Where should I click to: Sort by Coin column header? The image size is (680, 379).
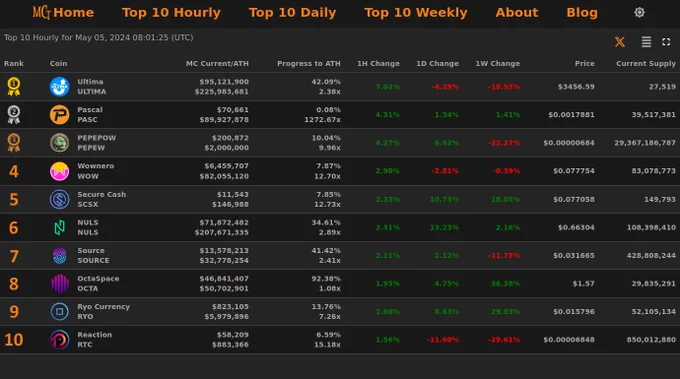click(59, 63)
